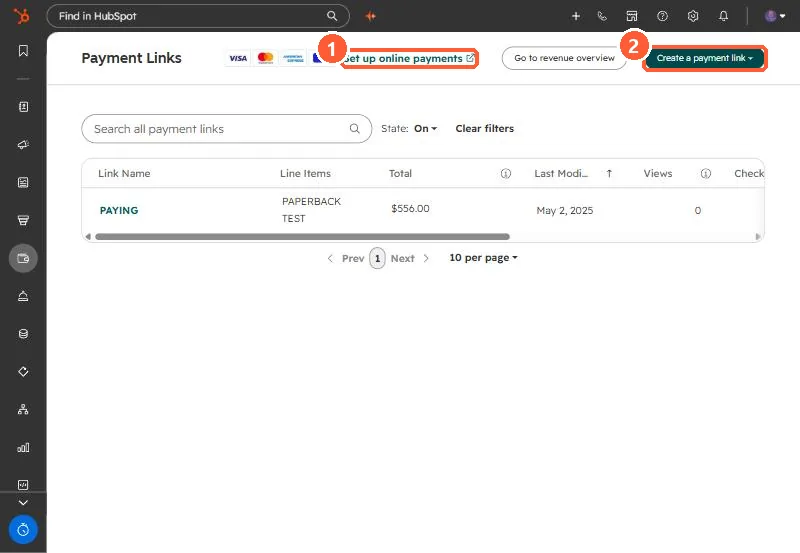Open the Create a payment link dropdown
The width and height of the screenshot is (800, 553).
(705, 58)
